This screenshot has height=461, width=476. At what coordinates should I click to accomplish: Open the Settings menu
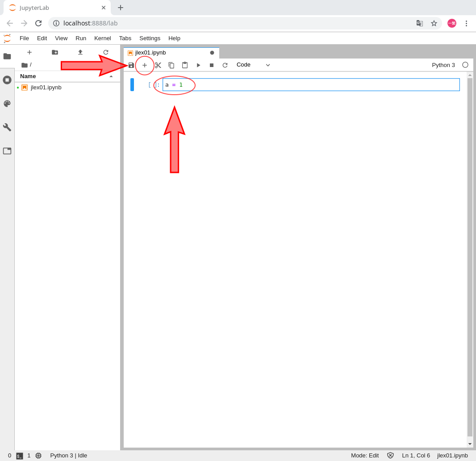pos(150,38)
